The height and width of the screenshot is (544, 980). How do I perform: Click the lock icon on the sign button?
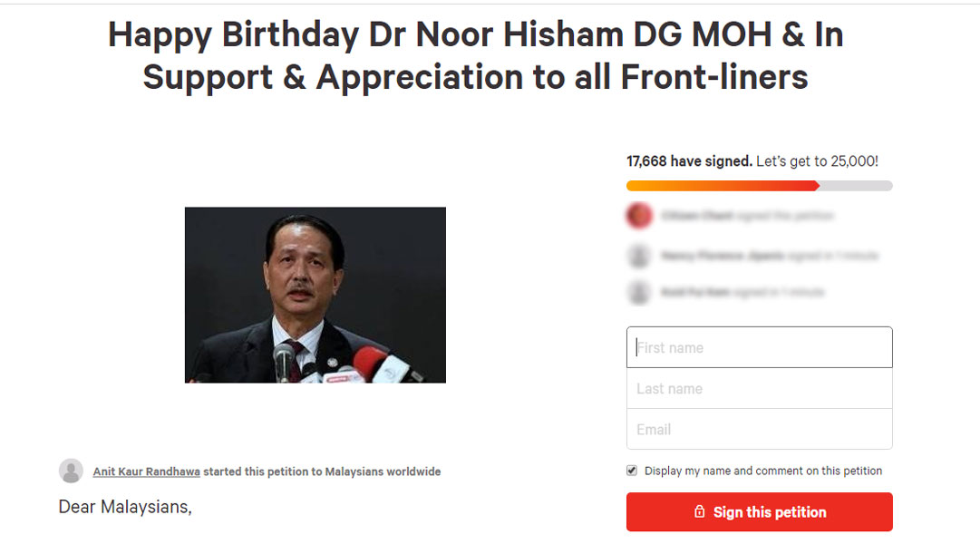[699, 511]
